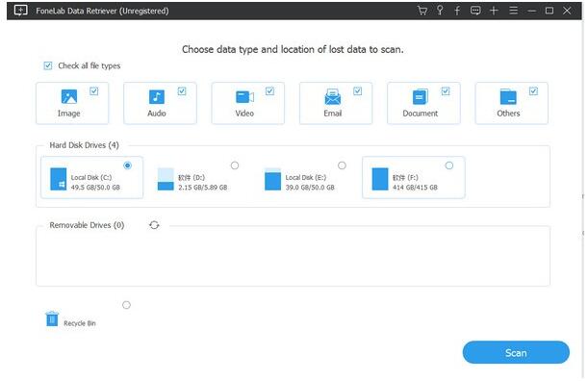The image size is (588, 381).
Task: Click the Local Disk (E:) drive icon
Action: click(x=272, y=179)
